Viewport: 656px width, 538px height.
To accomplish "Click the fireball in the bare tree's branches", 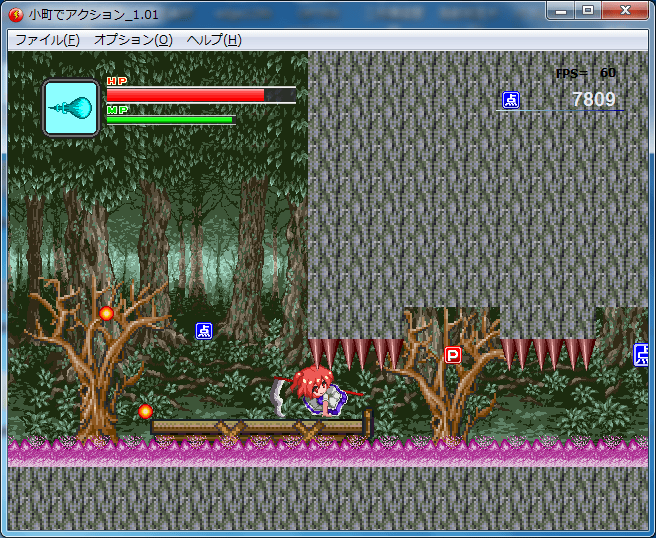I will (106, 313).
